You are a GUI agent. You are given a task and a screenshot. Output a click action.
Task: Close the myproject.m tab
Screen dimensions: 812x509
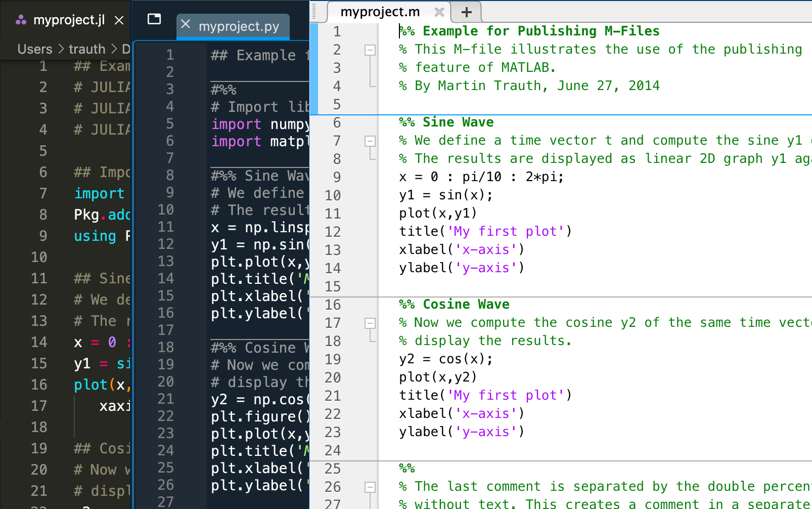pos(439,12)
